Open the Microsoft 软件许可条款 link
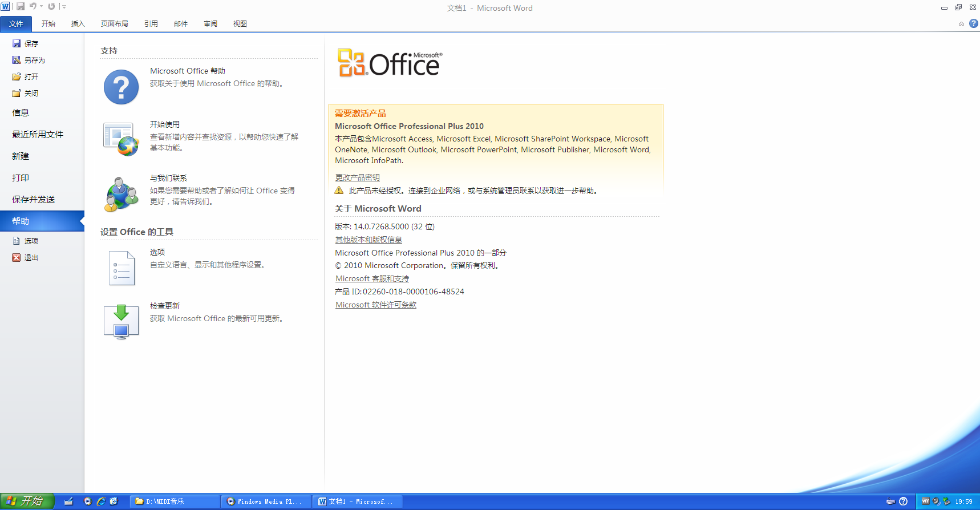980x510 pixels. point(375,305)
